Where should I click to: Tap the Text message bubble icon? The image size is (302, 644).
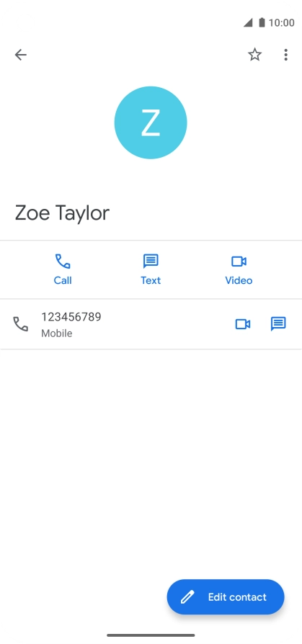(151, 261)
